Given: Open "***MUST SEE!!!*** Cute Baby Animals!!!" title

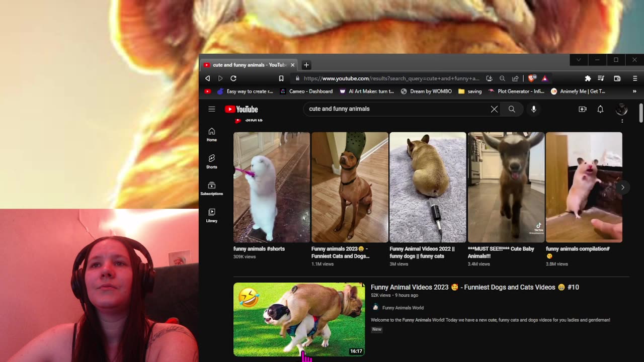Looking at the screenshot, I should [501, 252].
